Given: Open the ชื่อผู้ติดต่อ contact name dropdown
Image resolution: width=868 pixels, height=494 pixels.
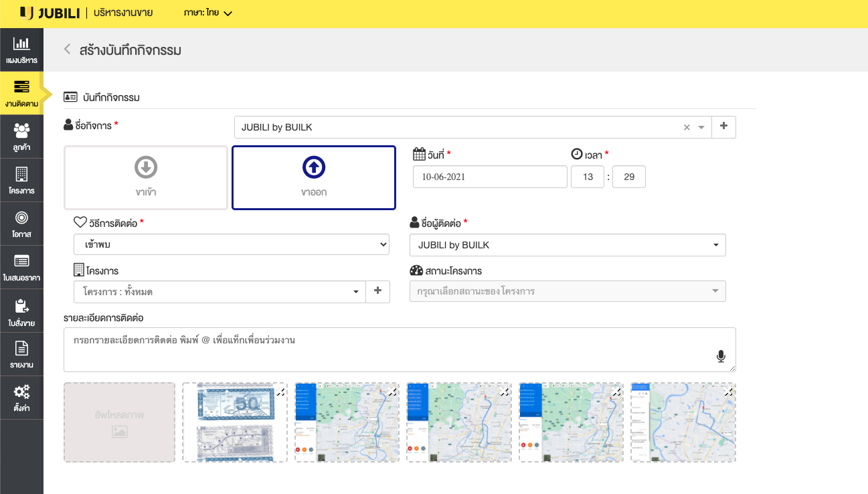Looking at the screenshot, I should [567, 245].
